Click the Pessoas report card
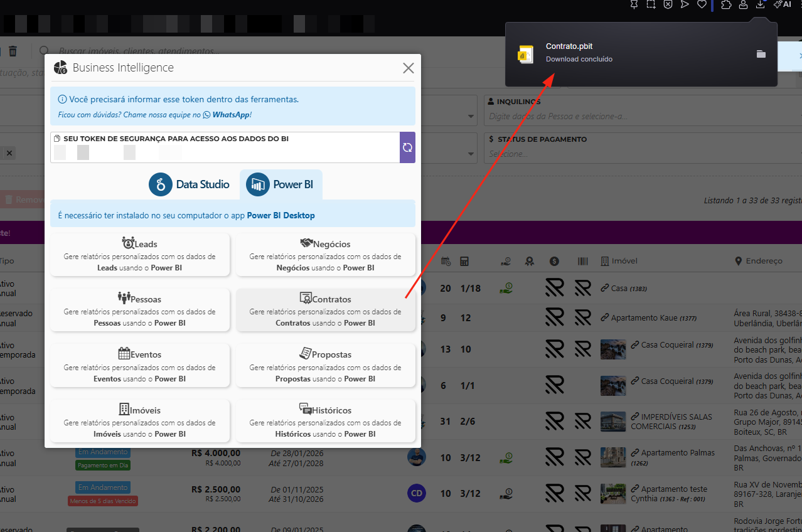Image resolution: width=802 pixels, height=532 pixels. pyautogui.click(x=140, y=310)
